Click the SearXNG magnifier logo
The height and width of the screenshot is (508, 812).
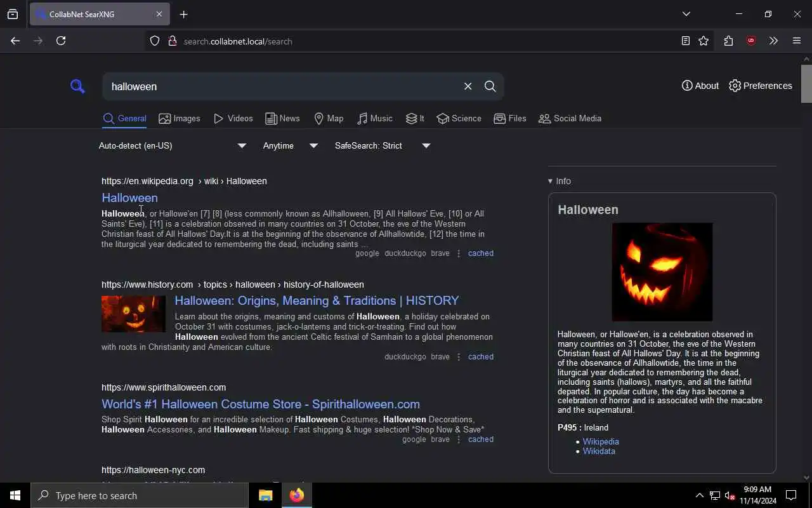(77, 86)
